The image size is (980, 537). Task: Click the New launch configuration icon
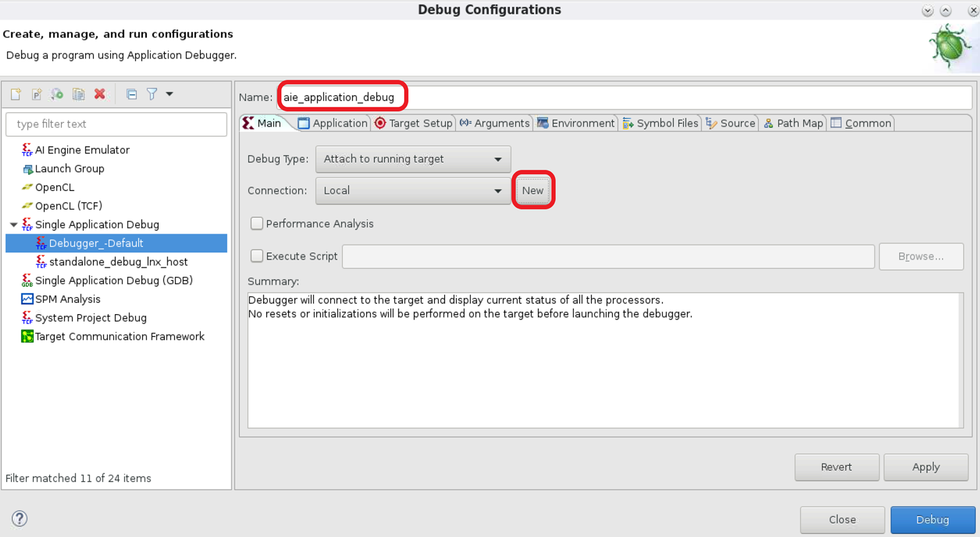[16, 94]
